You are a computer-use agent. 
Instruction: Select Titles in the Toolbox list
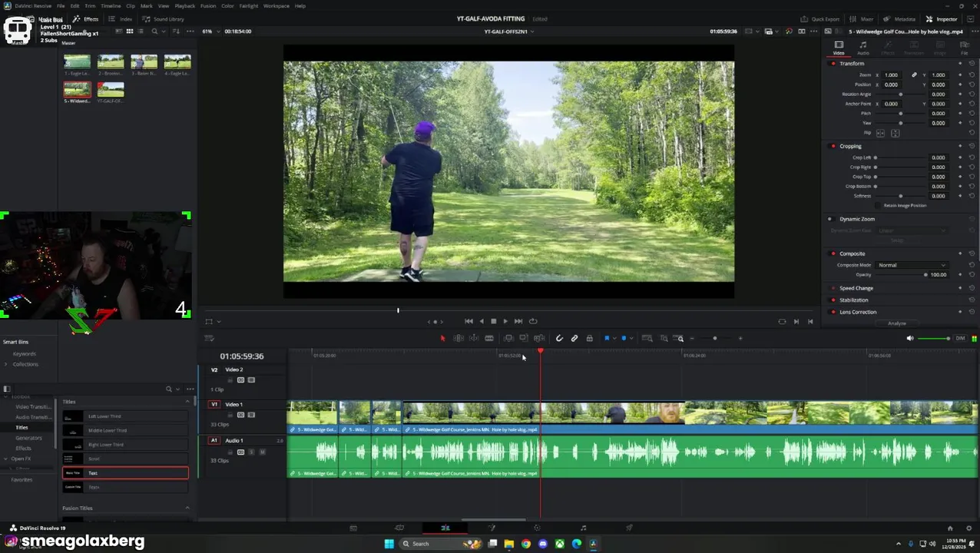[22, 427]
